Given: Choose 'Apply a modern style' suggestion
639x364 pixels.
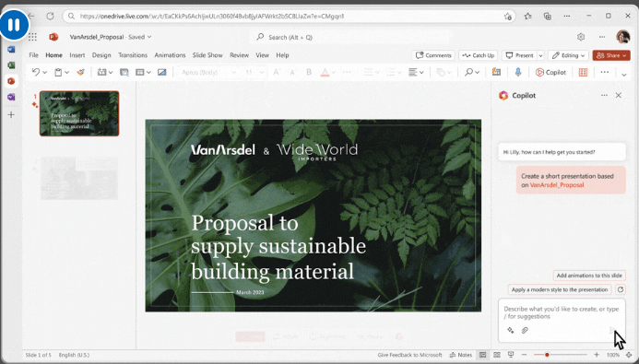Looking at the screenshot, I should point(560,289).
